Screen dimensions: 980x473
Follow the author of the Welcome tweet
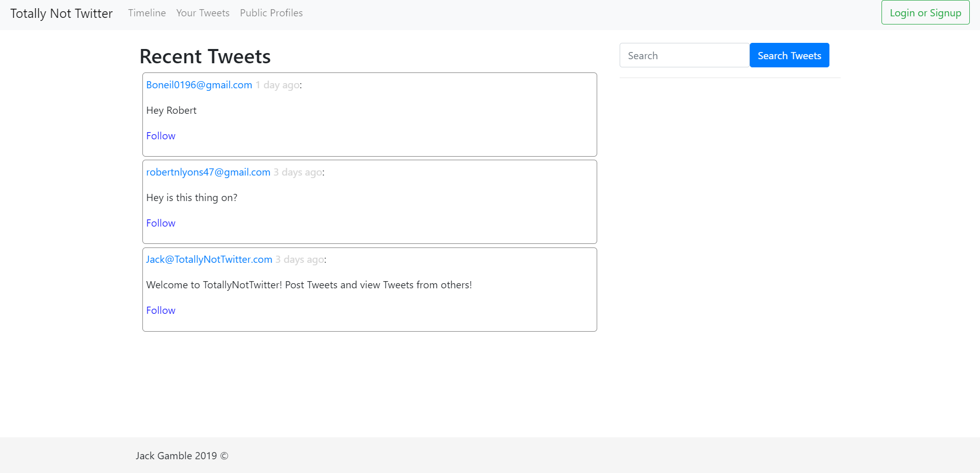pos(161,310)
